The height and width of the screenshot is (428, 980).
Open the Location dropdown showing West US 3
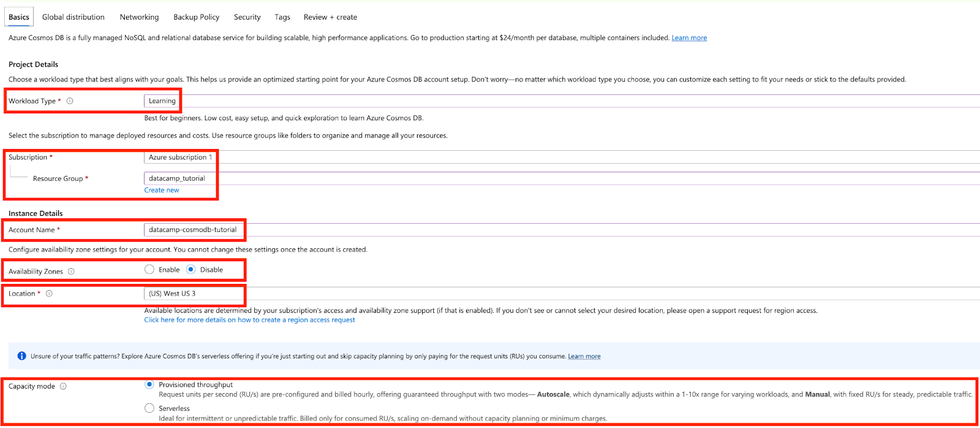coord(562,294)
